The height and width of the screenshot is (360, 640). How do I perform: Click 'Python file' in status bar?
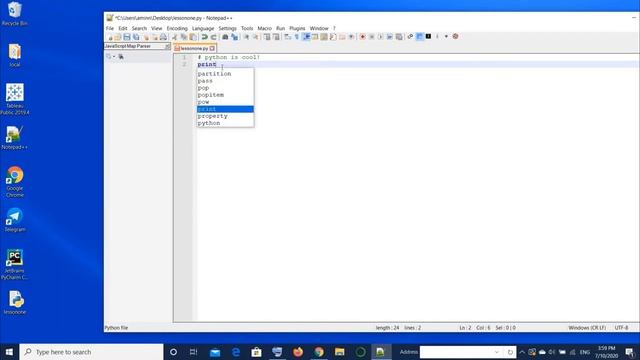click(x=116, y=328)
